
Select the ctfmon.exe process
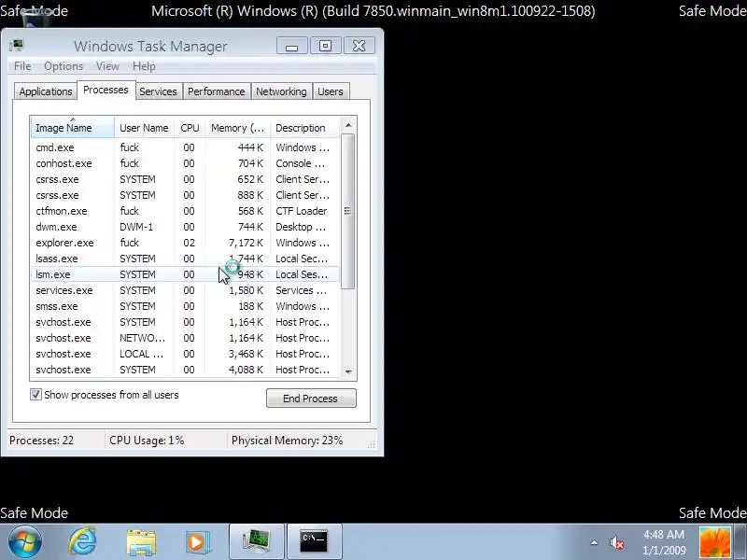[x=186, y=211]
